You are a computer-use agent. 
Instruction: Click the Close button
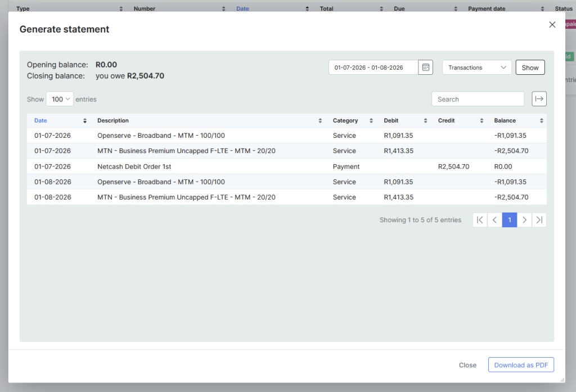coord(467,365)
